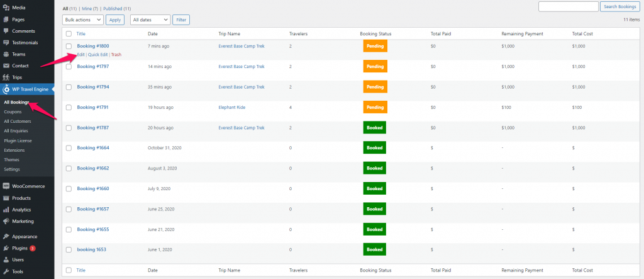The width and height of the screenshot is (644, 279).
Task: Open Settings submenu item
Action: click(12, 169)
